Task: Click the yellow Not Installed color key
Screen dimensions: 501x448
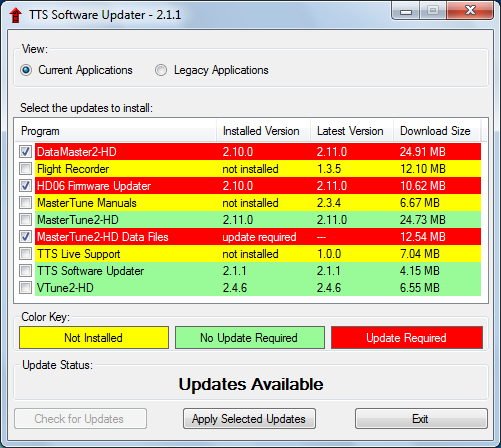Action: (x=94, y=338)
